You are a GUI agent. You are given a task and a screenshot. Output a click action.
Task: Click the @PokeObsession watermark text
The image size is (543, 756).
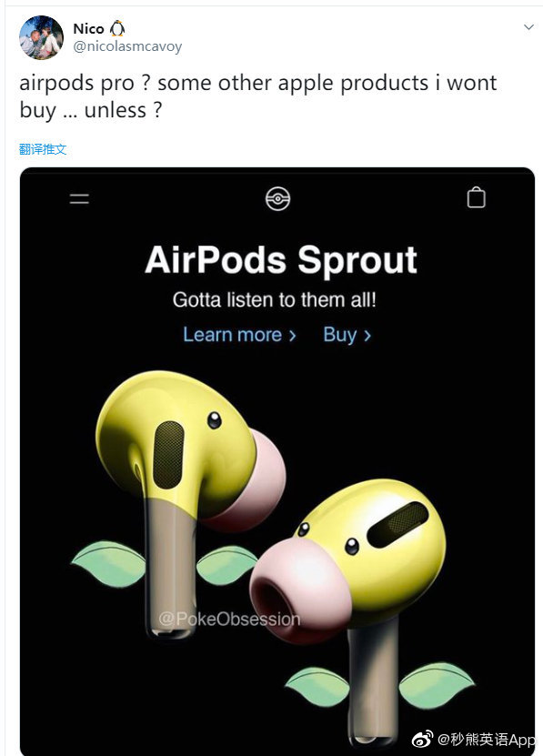pyautogui.click(x=229, y=619)
